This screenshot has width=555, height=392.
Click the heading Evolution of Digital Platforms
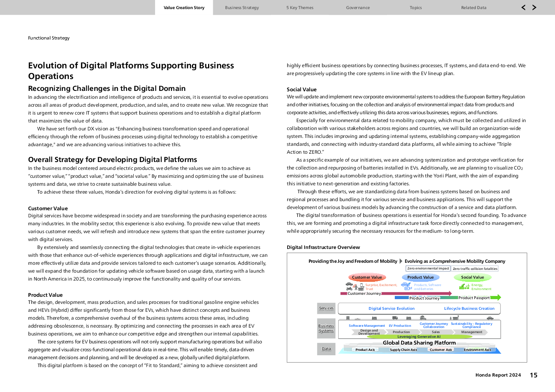click(131, 71)
